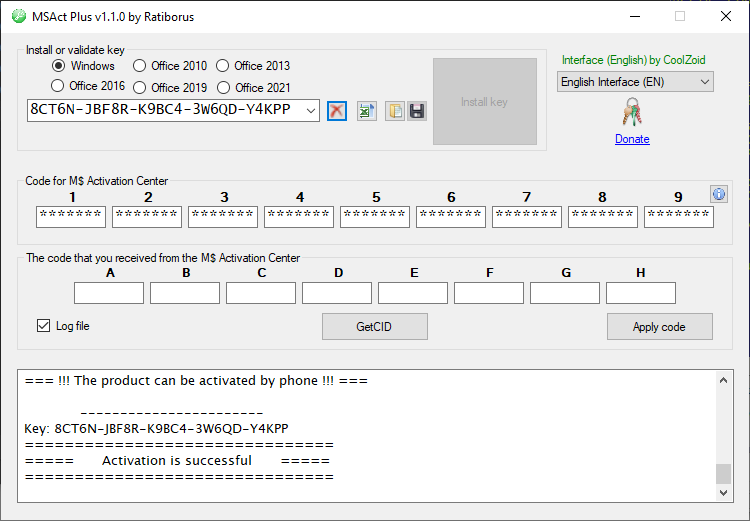
Task: Click the log scrollbar up arrow
Action: click(x=723, y=380)
